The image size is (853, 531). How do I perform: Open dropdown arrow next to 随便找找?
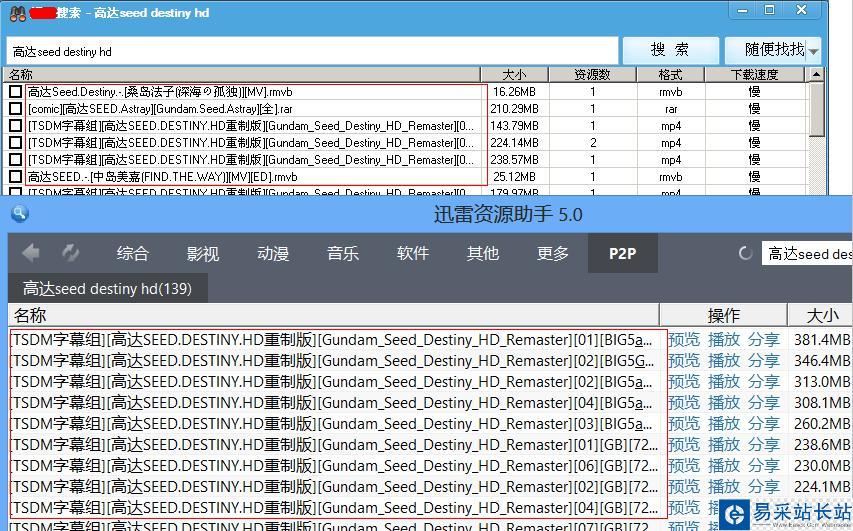(x=814, y=51)
